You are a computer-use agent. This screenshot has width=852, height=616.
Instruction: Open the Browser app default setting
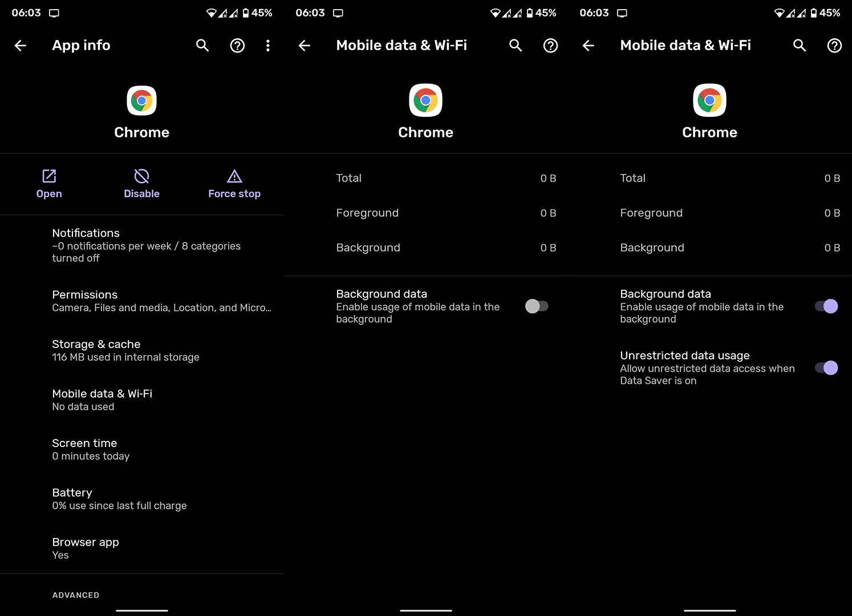(x=142, y=548)
